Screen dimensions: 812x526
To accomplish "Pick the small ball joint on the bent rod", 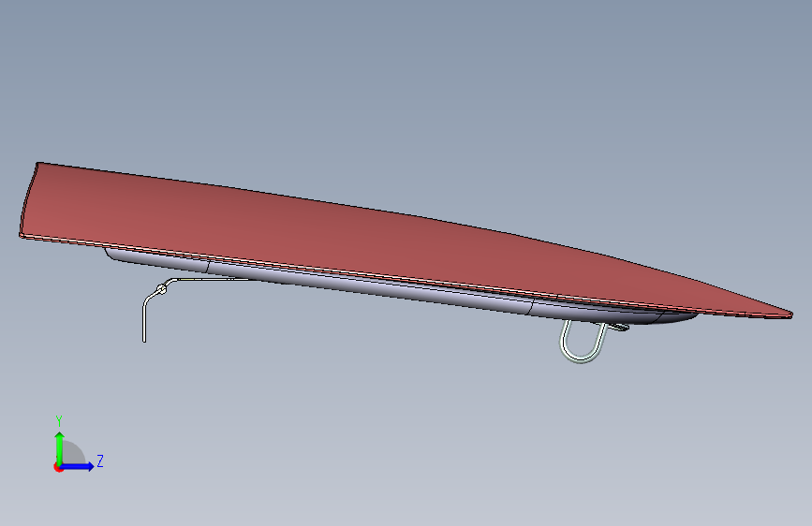I will point(162,289).
